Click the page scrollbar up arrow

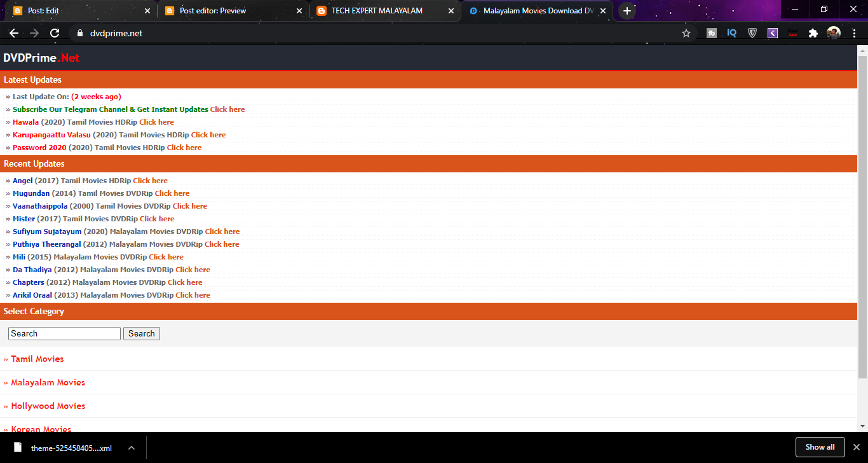[x=862, y=50]
